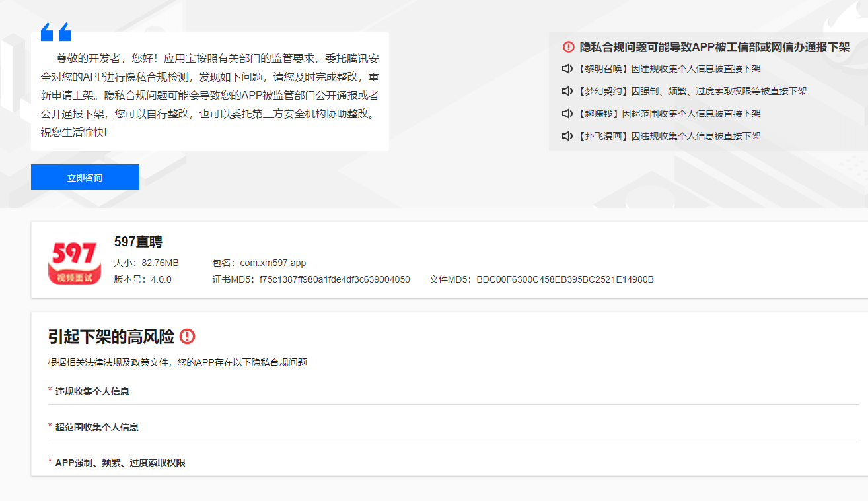
Task: Click speaker icon next to 趣赚钱 notice
Action: pyautogui.click(x=567, y=114)
